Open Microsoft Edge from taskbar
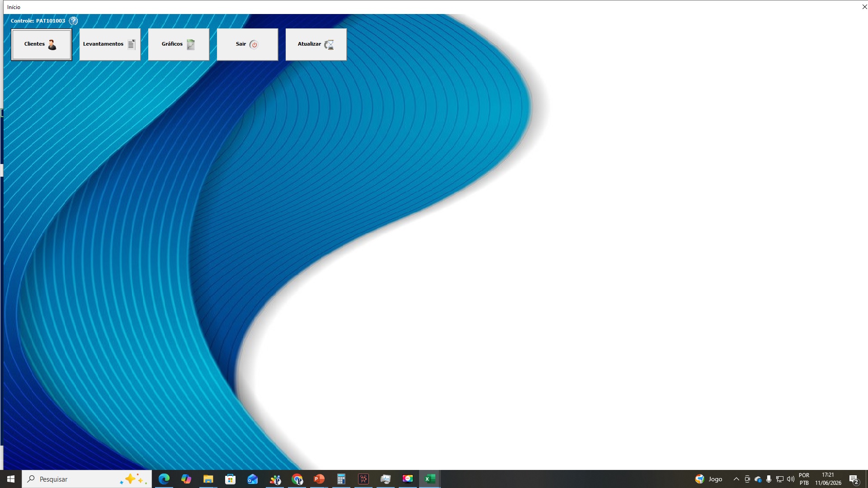This screenshot has height=488, width=868. [164, 479]
